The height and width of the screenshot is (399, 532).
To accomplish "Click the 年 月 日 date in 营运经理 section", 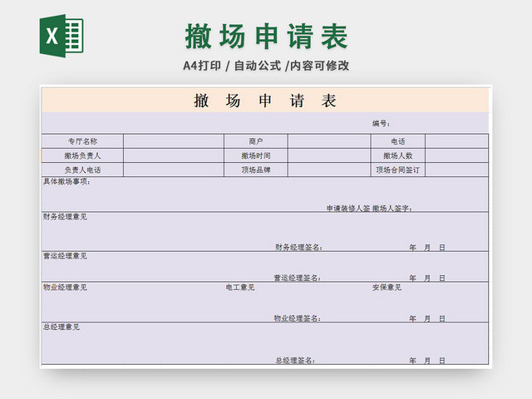I will (x=427, y=278).
